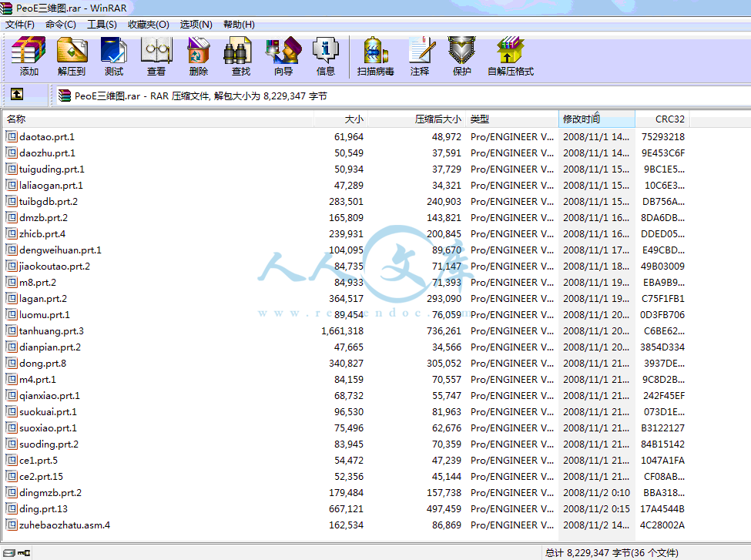Click the file icon of ce2.prt.15
The image size is (751, 560).
pos(12,476)
